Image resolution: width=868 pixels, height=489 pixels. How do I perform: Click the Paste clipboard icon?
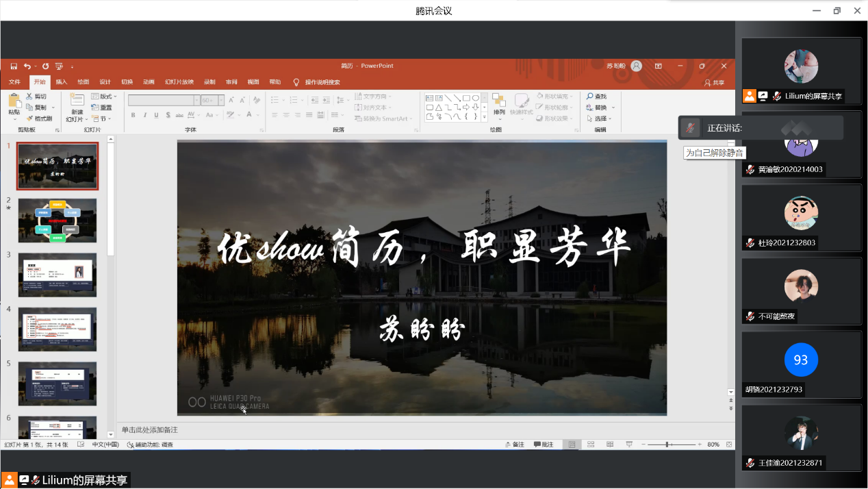tap(14, 101)
